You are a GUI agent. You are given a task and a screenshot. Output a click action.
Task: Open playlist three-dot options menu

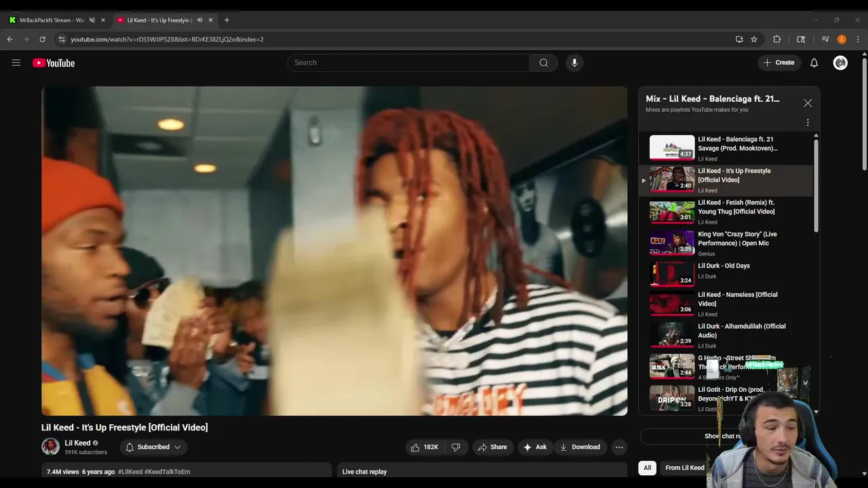[x=808, y=123]
